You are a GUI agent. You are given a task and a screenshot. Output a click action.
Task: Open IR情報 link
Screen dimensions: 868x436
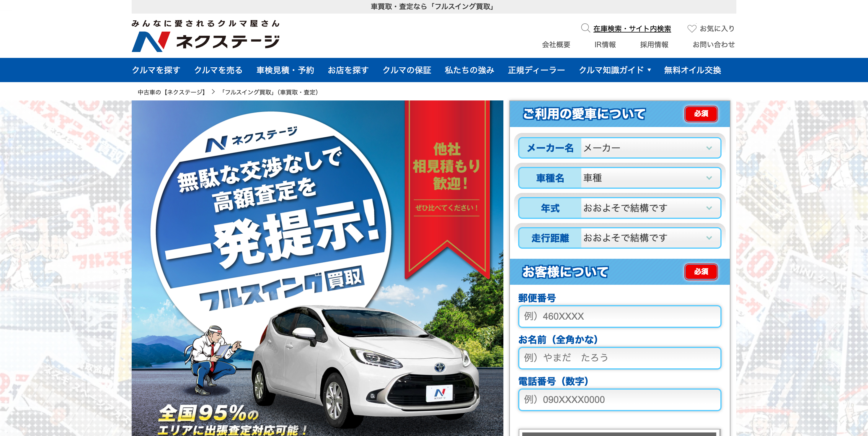pyautogui.click(x=605, y=45)
